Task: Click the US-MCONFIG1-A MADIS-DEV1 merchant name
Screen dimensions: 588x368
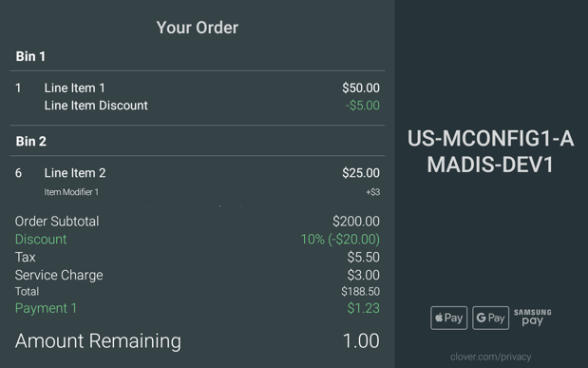Action: pyautogui.click(x=490, y=151)
